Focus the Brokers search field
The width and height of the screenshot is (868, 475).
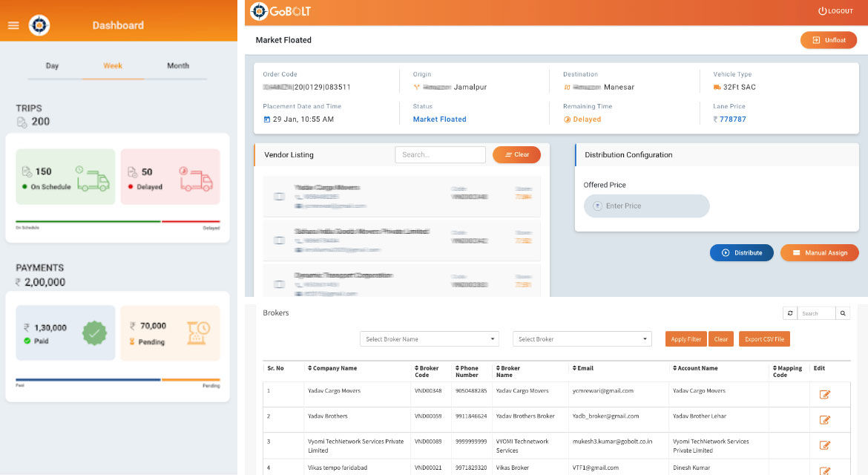point(817,313)
